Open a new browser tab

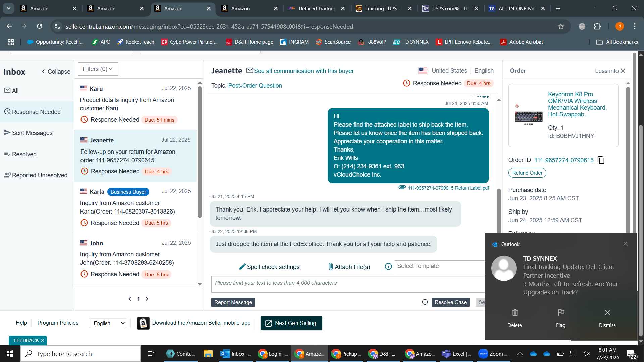coord(558,8)
